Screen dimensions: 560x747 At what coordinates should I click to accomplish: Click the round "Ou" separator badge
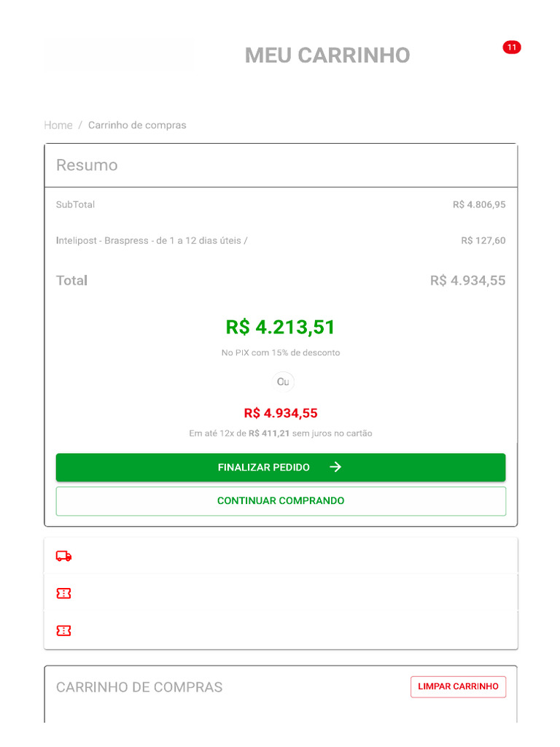coord(283,382)
